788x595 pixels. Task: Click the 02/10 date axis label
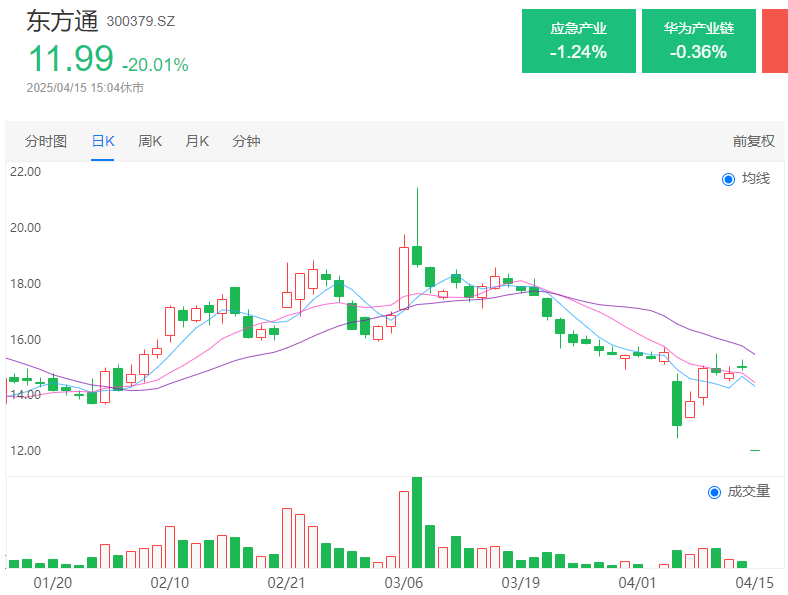[170, 583]
